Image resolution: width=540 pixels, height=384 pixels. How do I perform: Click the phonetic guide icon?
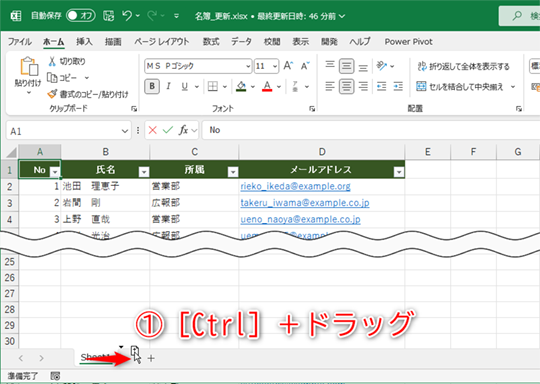pyautogui.click(x=295, y=86)
